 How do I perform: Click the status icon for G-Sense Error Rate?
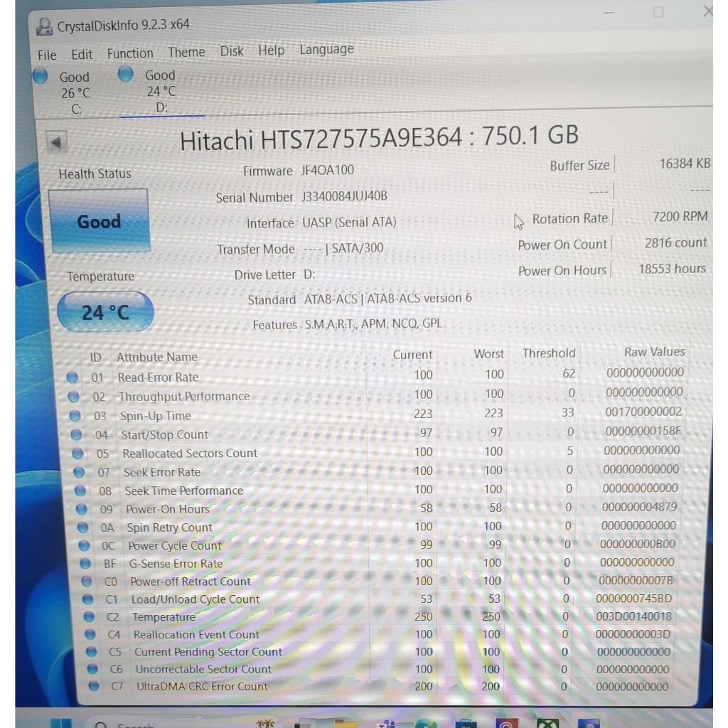[85, 564]
